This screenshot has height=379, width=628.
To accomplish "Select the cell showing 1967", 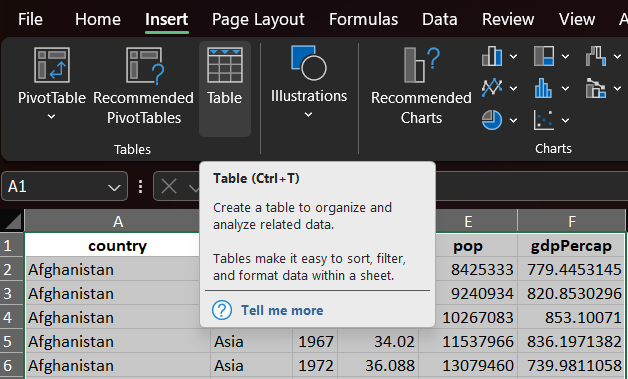I will (x=315, y=341).
